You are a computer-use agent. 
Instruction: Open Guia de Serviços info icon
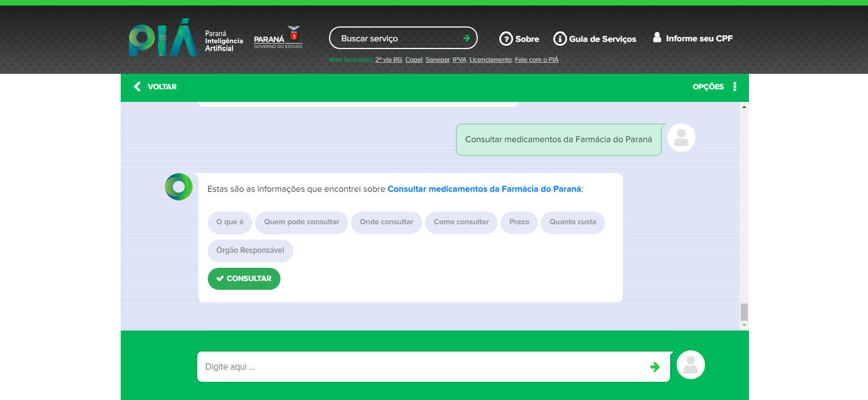pos(560,39)
